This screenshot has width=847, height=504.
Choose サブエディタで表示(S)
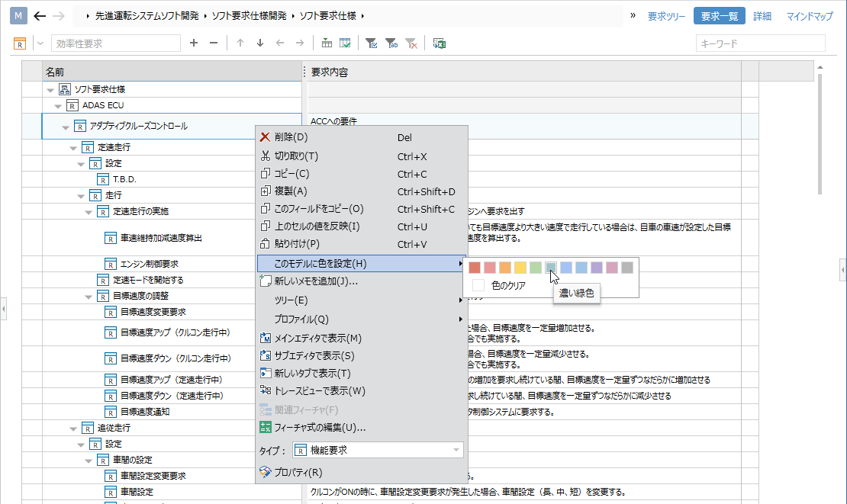coord(362,355)
